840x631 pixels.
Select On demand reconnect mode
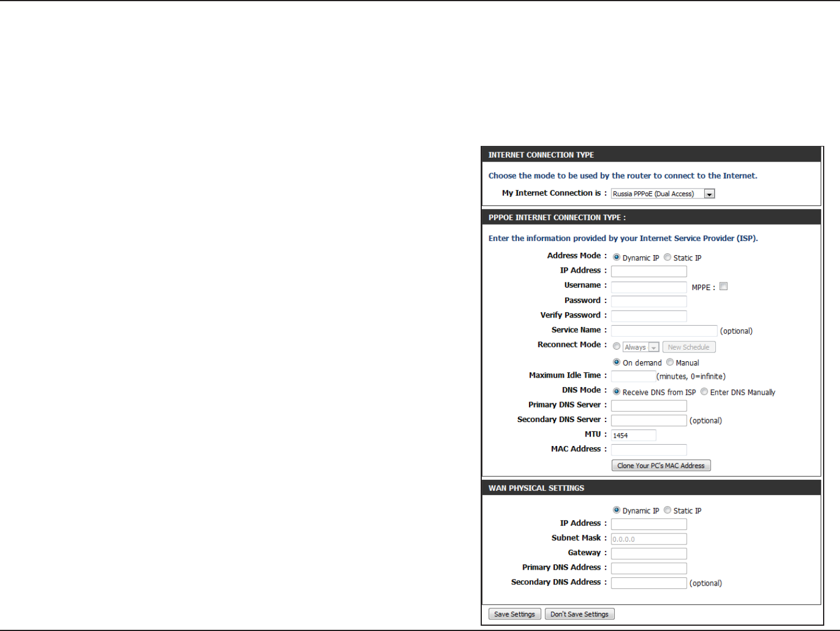coord(617,362)
